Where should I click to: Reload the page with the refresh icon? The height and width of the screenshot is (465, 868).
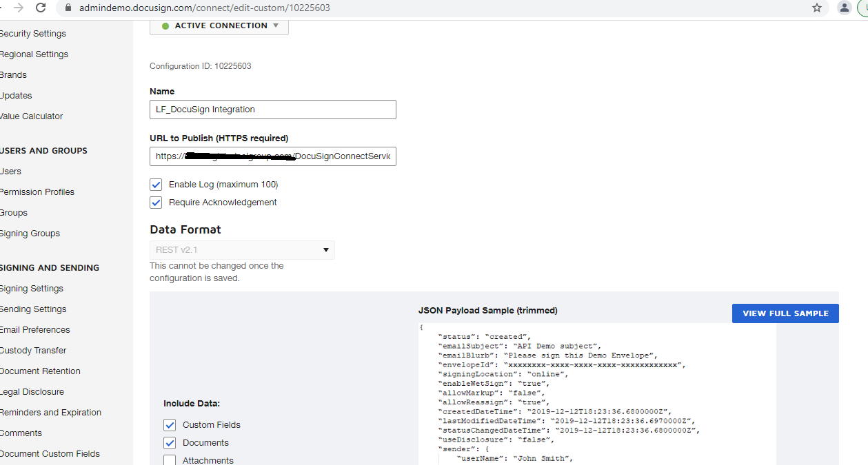click(41, 8)
